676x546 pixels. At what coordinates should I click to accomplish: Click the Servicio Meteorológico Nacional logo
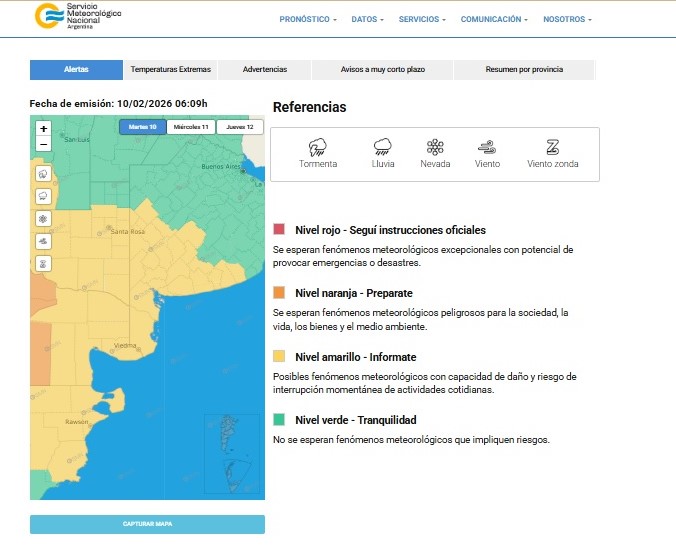78,17
